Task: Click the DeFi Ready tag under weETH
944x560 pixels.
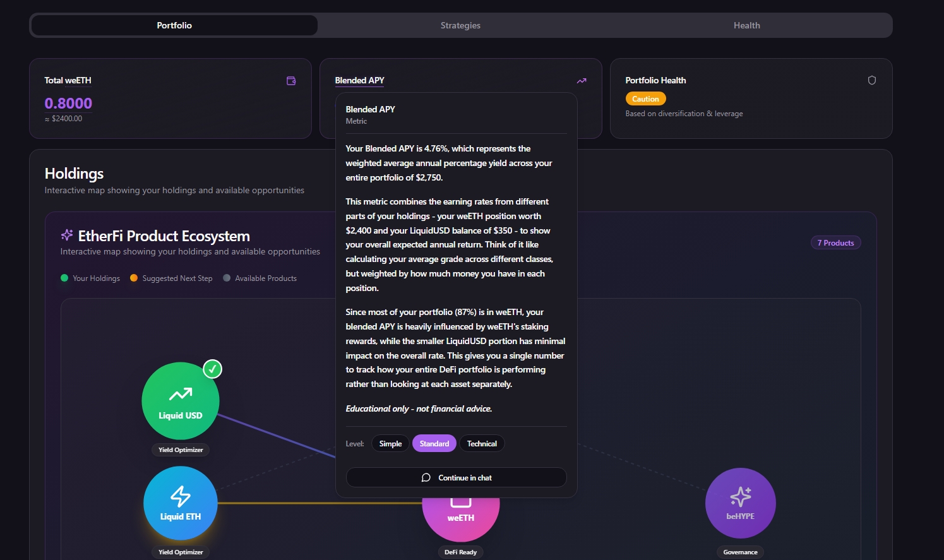Action: click(460, 552)
